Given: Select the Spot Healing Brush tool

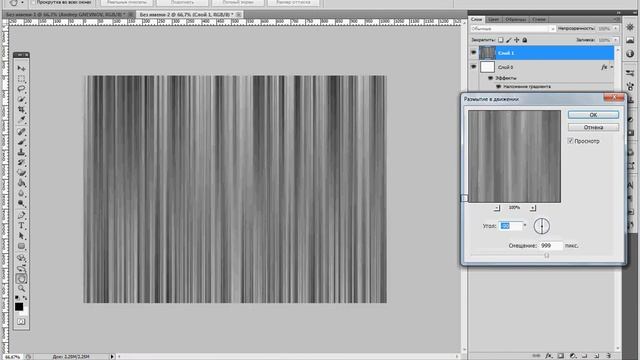Looking at the screenshot, I should pyautogui.click(x=21, y=131).
